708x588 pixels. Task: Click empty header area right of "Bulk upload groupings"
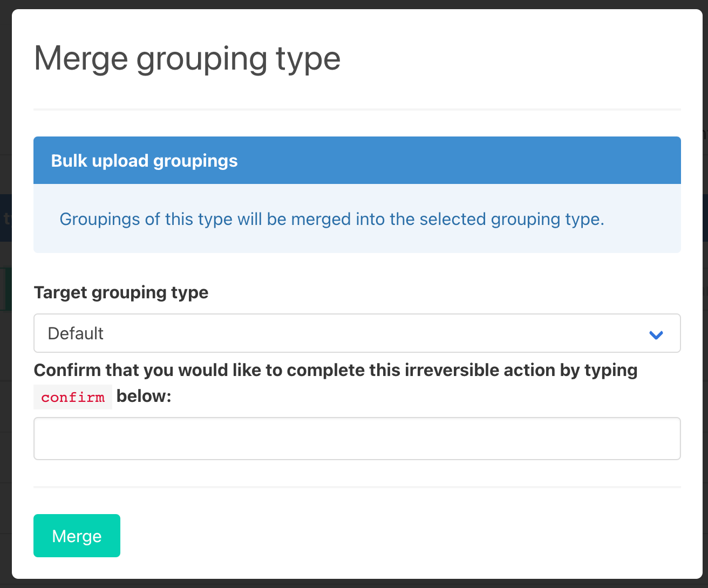click(459, 161)
